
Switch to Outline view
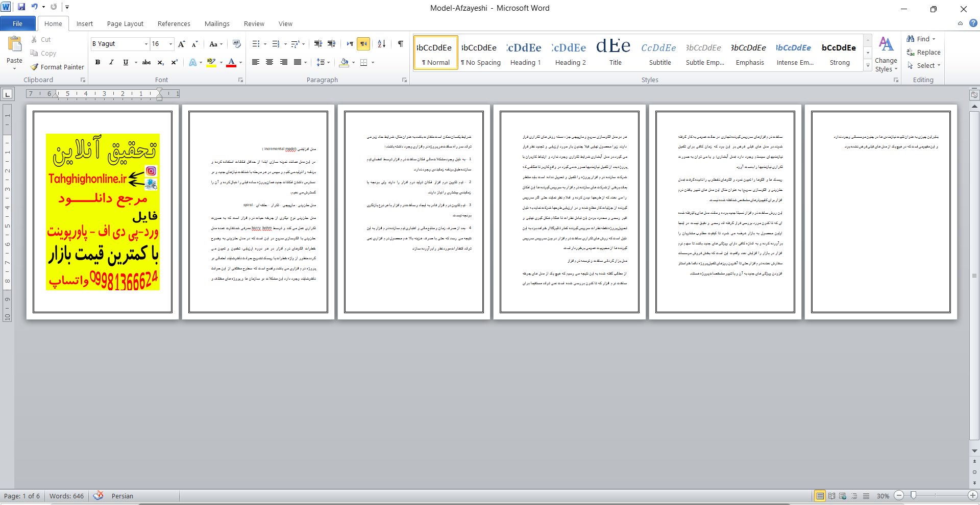coord(854,496)
